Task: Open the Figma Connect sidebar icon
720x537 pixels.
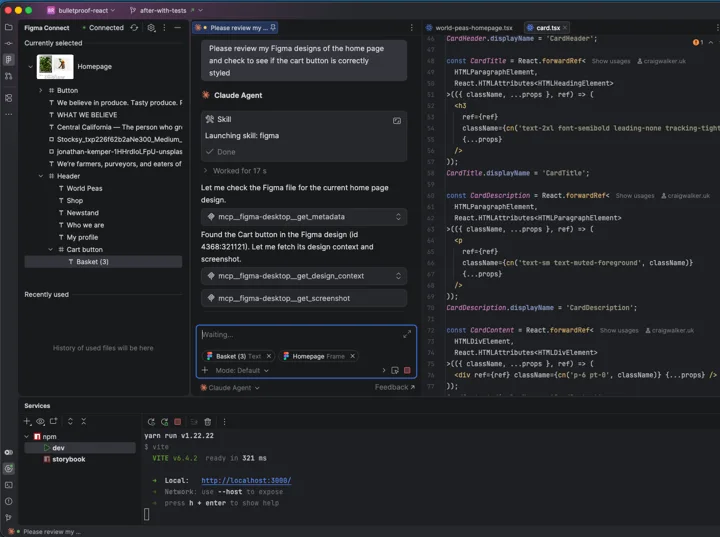Action: pos(9,60)
